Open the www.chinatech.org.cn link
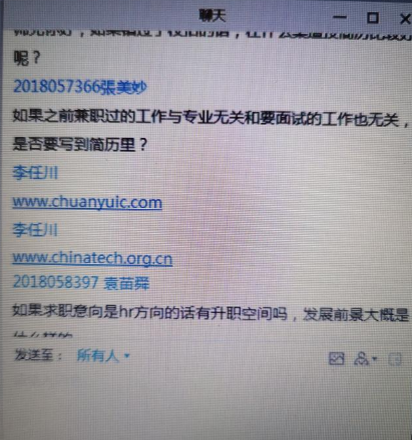 point(93,259)
